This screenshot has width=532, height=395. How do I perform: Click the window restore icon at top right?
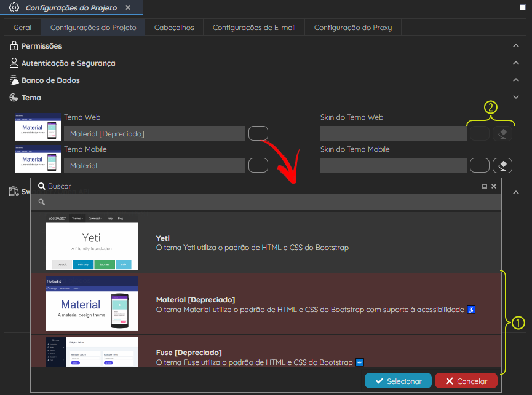[x=523, y=7]
